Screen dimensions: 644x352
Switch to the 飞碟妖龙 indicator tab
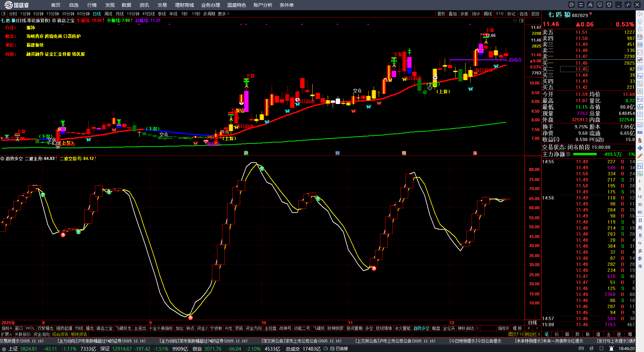[x=123, y=328]
